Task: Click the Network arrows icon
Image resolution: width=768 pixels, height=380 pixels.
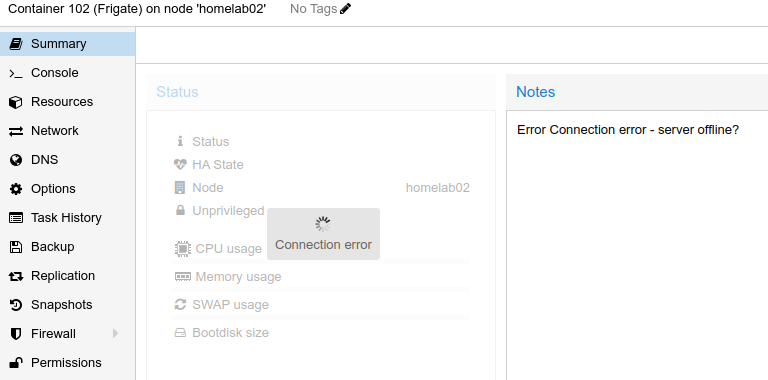Action: pos(16,131)
